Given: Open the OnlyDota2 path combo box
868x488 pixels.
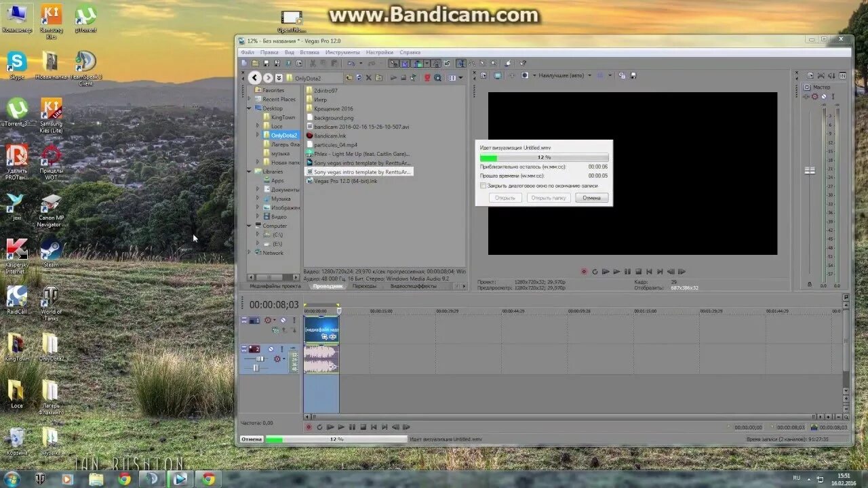Looking at the screenshot, I should (x=314, y=78).
